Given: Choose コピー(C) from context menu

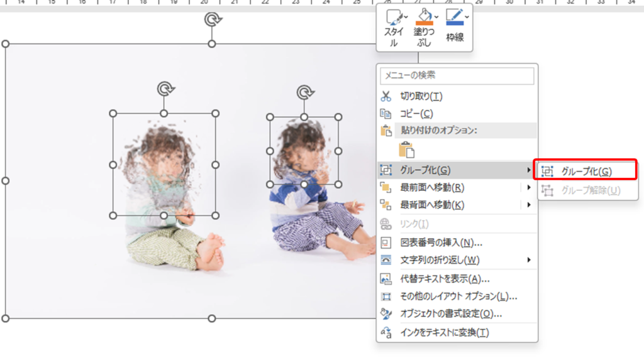Looking at the screenshot, I should coord(457,114).
